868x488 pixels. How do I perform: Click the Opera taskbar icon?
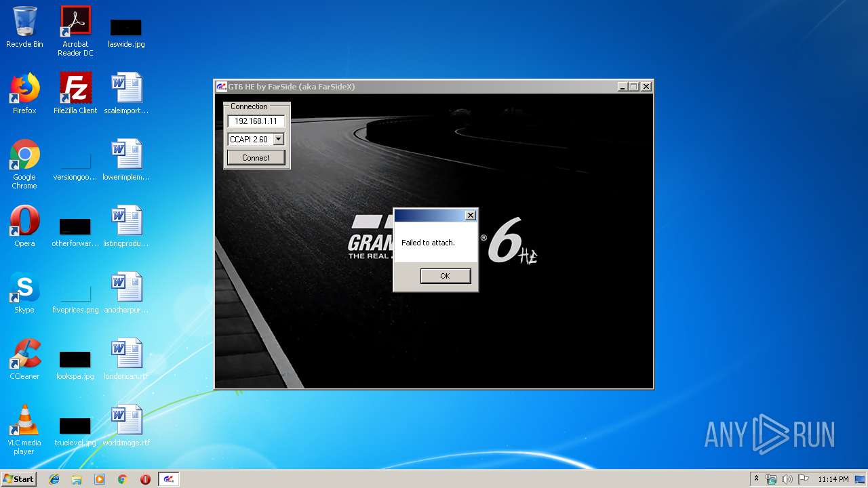click(x=145, y=479)
